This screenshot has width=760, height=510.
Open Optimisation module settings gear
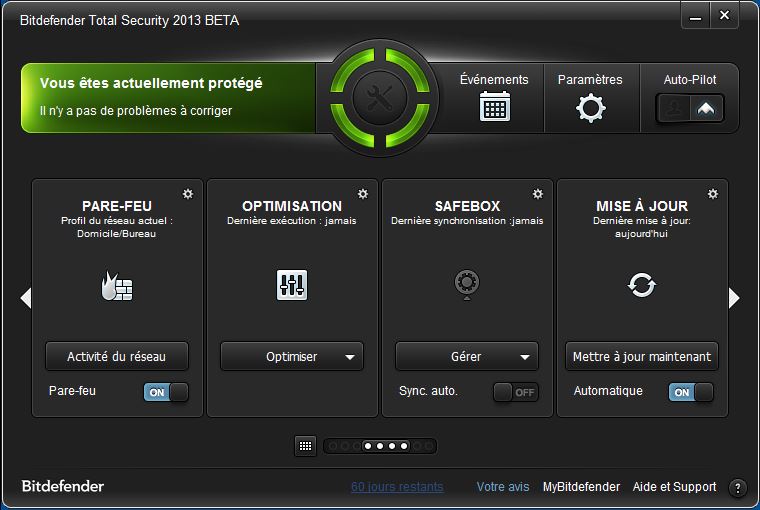pyautogui.click(x=363, y=194)
